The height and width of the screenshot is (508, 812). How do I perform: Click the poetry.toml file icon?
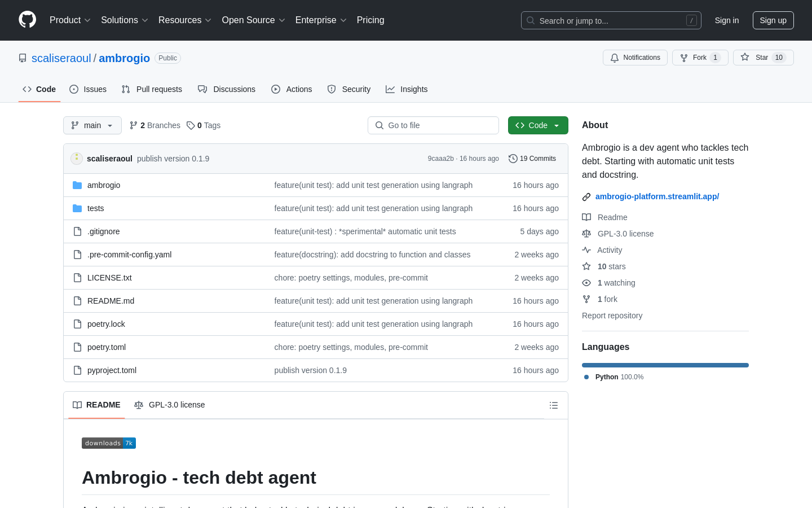[x=77, y=347]
